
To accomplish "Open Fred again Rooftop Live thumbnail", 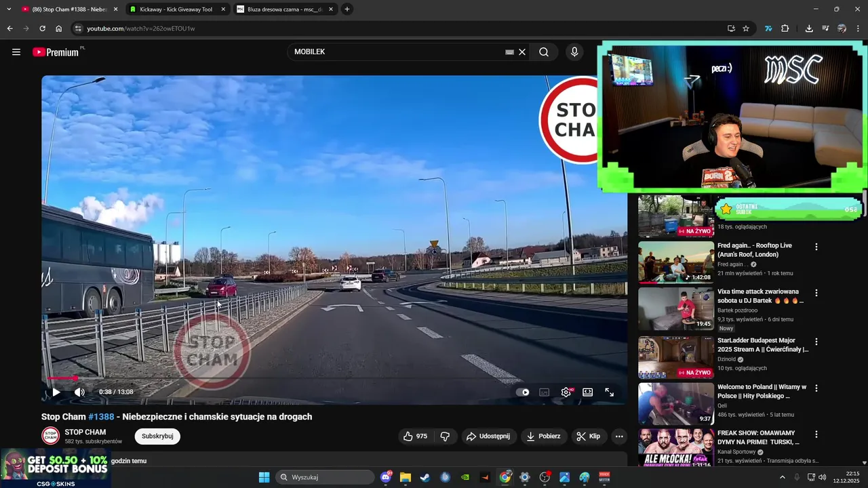I will pos(675,262).
